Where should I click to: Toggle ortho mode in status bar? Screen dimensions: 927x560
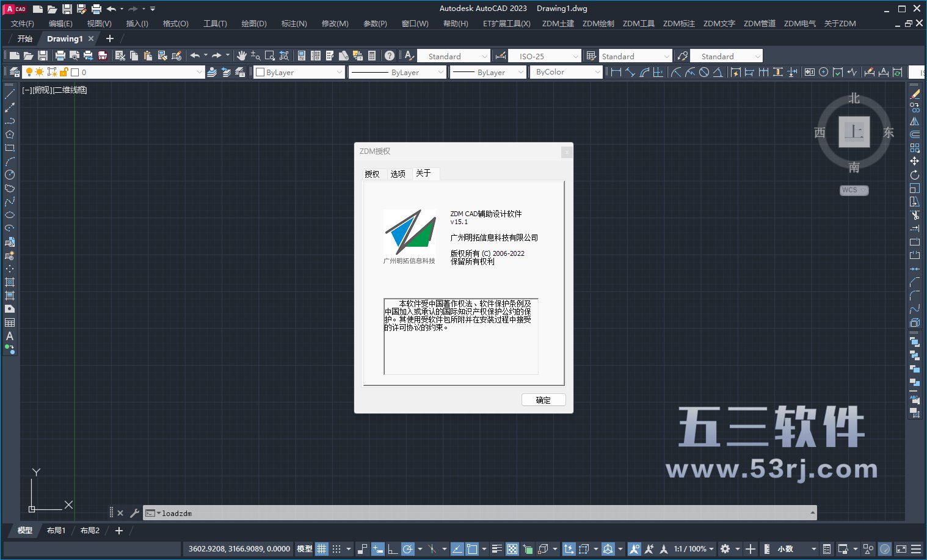392,548
